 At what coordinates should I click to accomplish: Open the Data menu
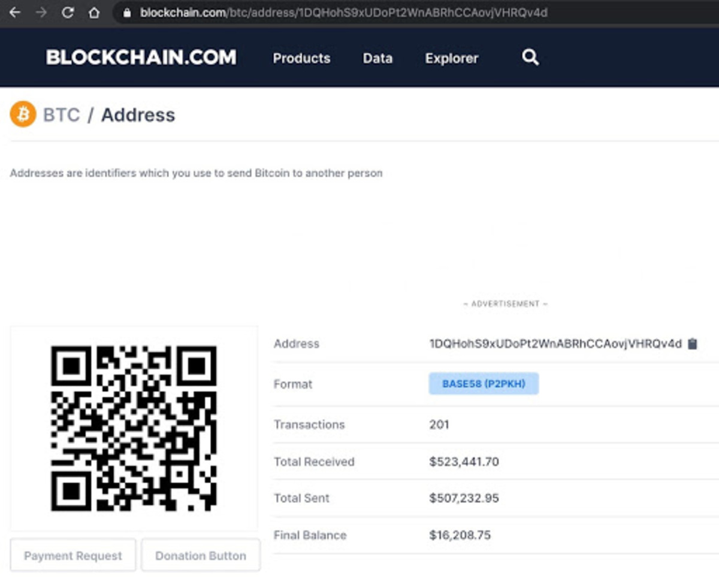pos(377,58)
